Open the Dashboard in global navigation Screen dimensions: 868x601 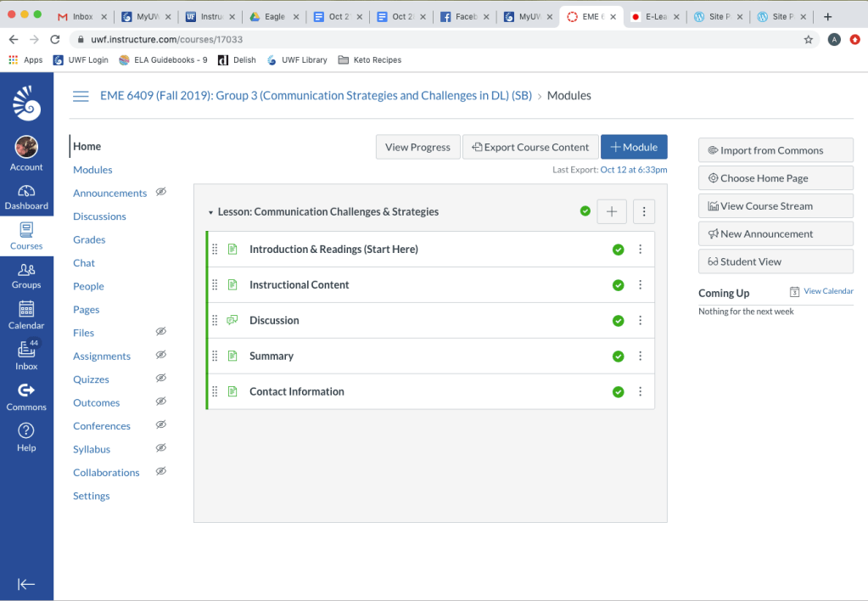[26, 196]
